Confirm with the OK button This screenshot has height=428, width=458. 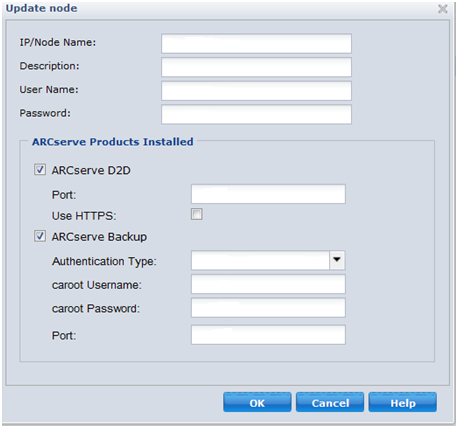point(257,402)
